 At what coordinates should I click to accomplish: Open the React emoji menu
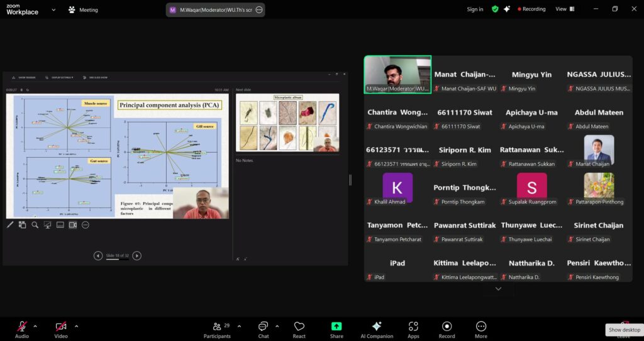click(x=299, y=329)
